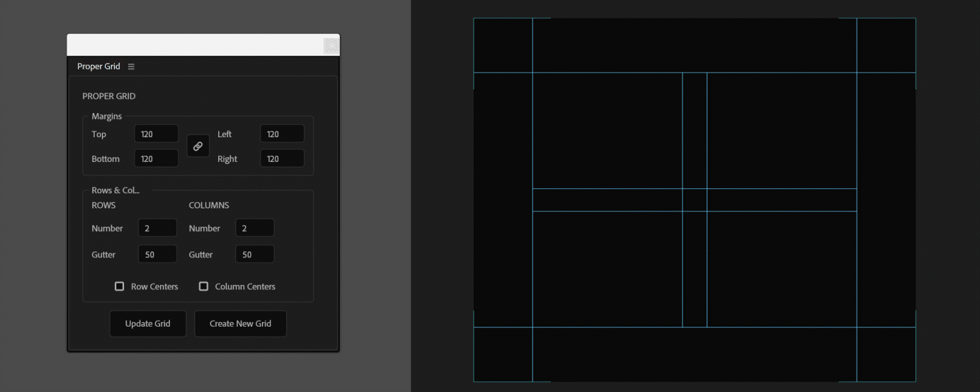Open the Proper Grid panel hamburger menu
The width and height of the screenshot is (980, 392).
coord(131,67)
